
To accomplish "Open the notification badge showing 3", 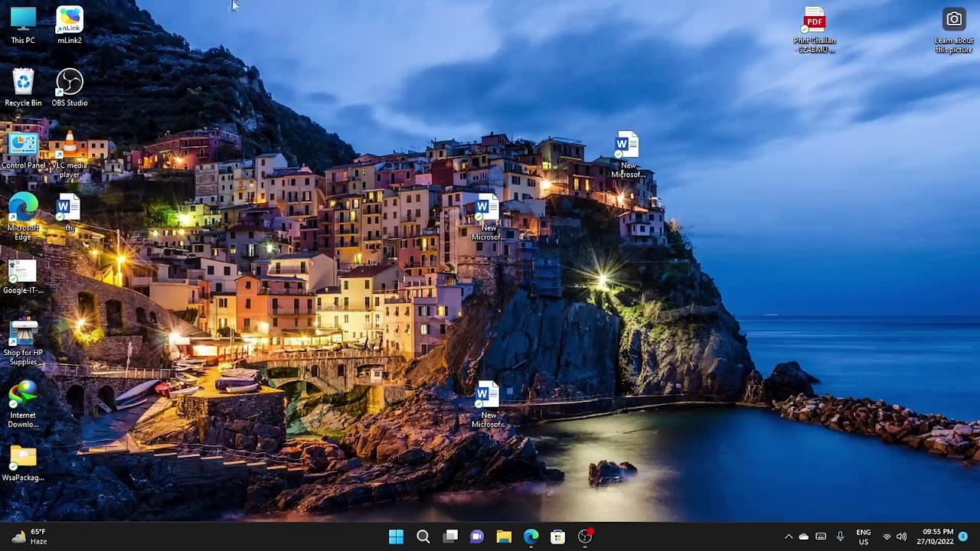I will coord(963,536).
